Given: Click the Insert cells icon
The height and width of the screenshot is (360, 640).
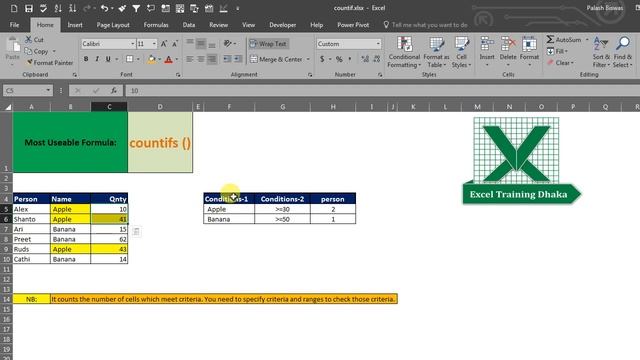Looking at the screenshot, I should coord(487,44).
